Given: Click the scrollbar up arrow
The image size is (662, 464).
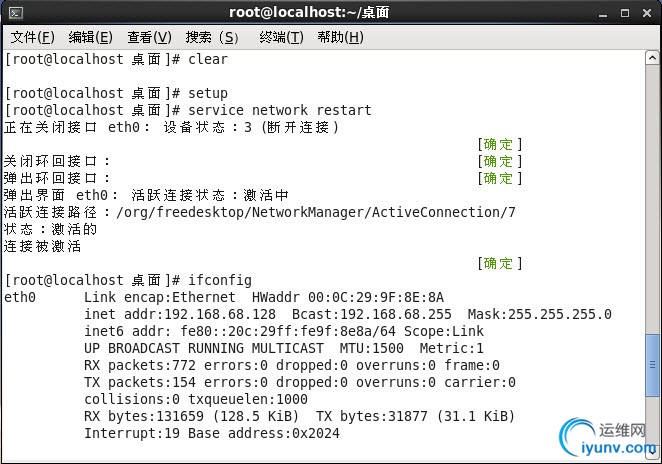Looking at the screenshot, I should coord(652,59).
